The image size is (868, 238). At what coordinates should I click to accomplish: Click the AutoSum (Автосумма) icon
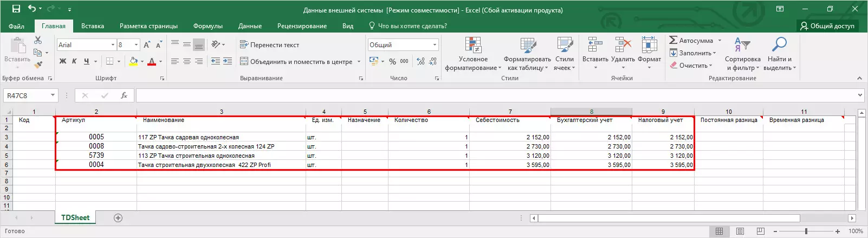(x=673, y=41)
